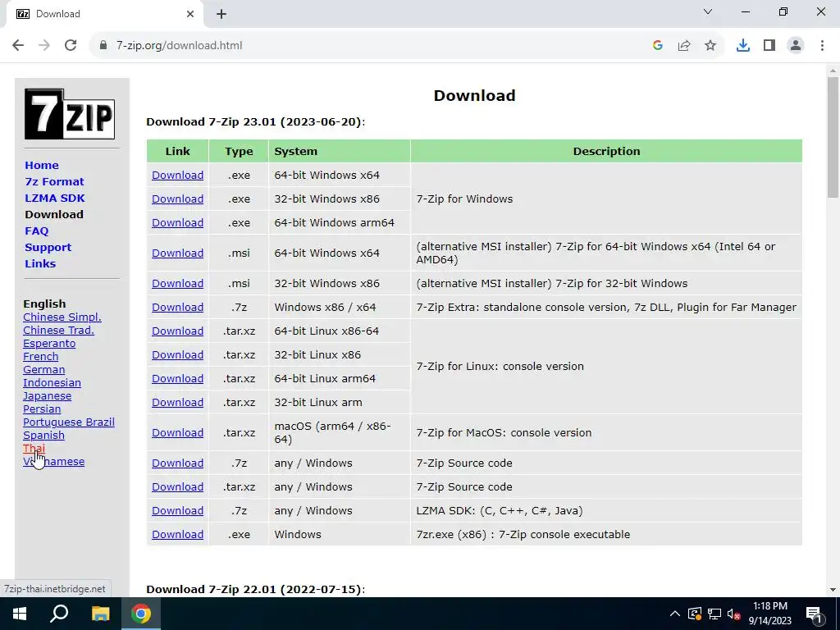The width and height of the screenshot is (840, 630).
Task: Switch language to German
Action: coord(44,370)
